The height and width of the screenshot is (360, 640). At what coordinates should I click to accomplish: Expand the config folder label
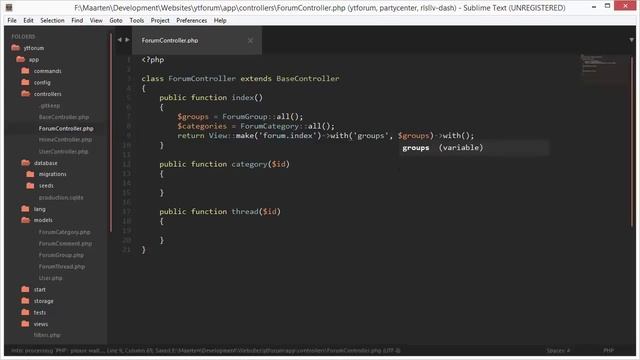pos(42,82)
